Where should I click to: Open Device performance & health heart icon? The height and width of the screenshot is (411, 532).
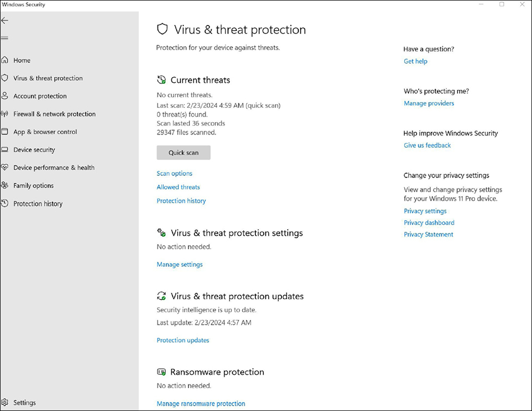[5, 167]
